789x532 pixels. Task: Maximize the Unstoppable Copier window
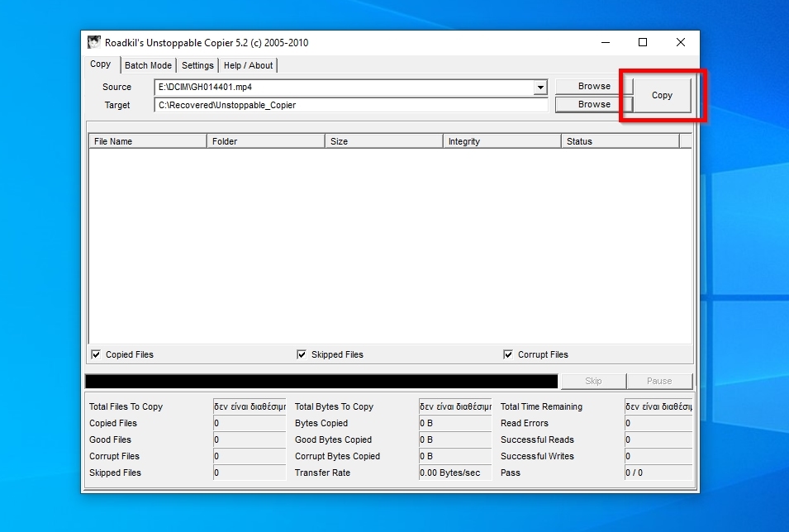(643, 42)
